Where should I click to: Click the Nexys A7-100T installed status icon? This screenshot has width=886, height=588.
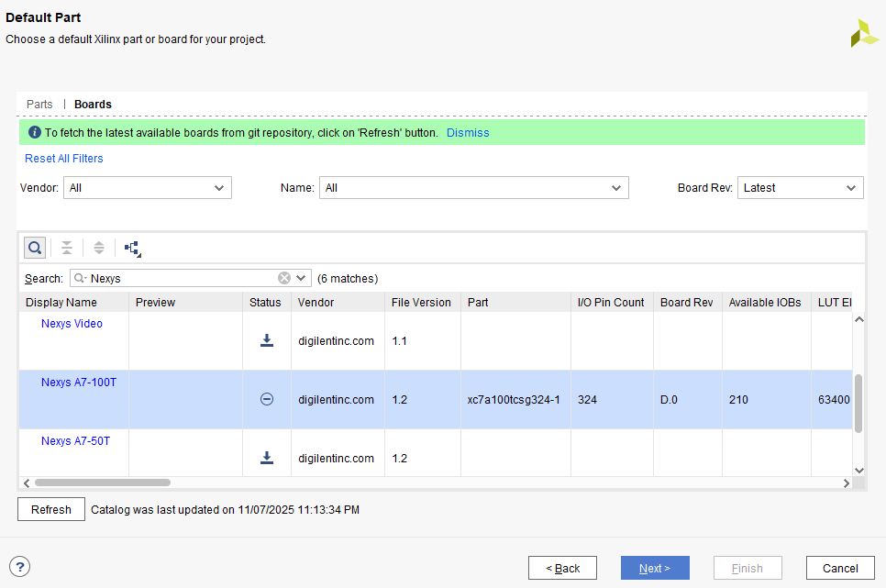tap(267, 399)
